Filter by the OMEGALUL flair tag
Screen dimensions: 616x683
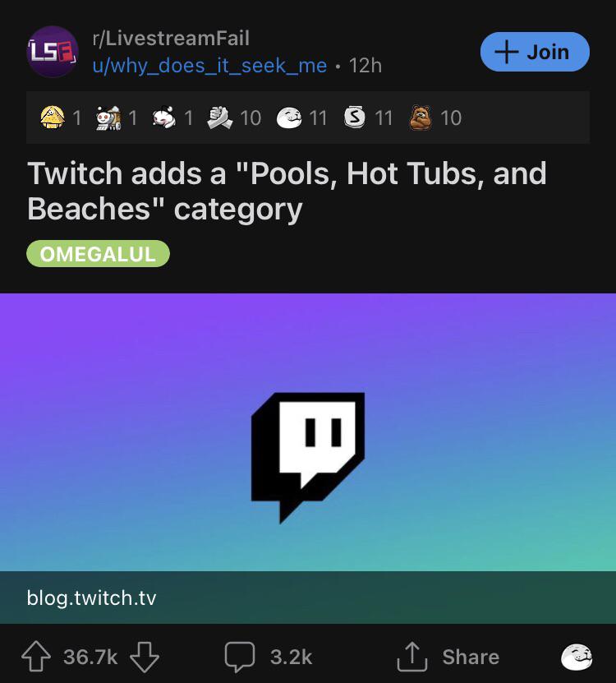pyautogui.click(x=98, y=254)
